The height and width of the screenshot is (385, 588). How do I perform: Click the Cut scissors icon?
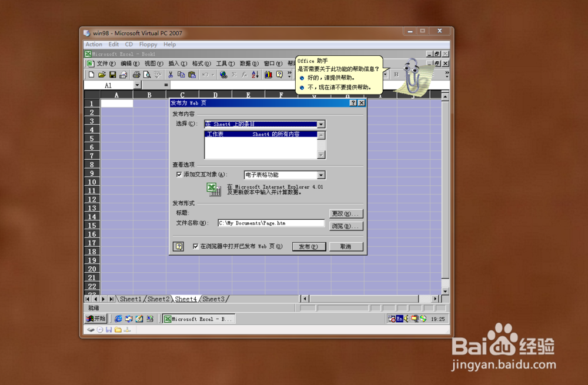(171, 75)
